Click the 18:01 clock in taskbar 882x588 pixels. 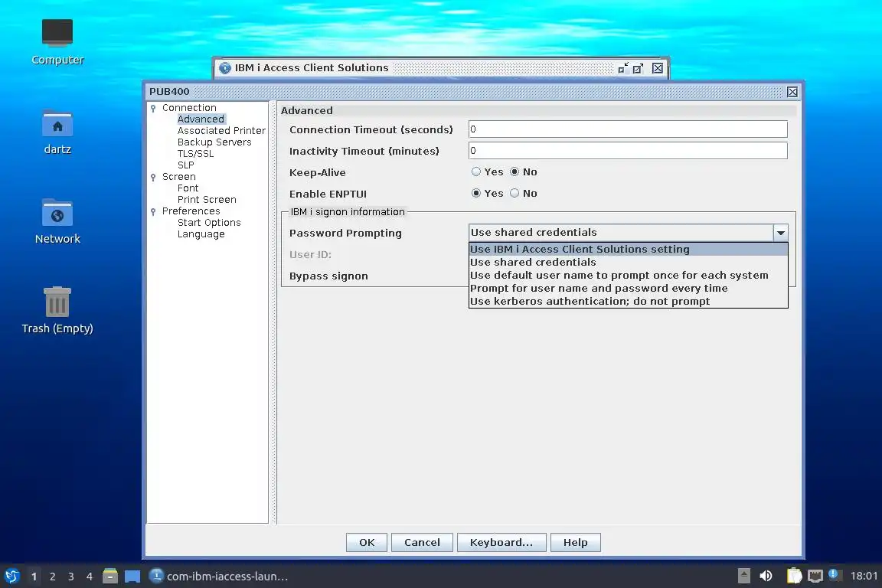point(864,576)
